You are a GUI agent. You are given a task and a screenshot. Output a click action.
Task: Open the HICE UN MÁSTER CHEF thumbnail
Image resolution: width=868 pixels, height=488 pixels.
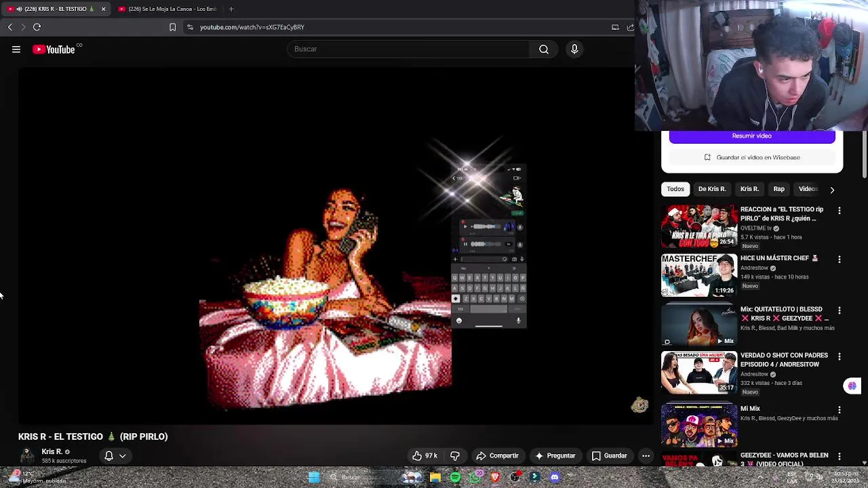click(699, 275)
